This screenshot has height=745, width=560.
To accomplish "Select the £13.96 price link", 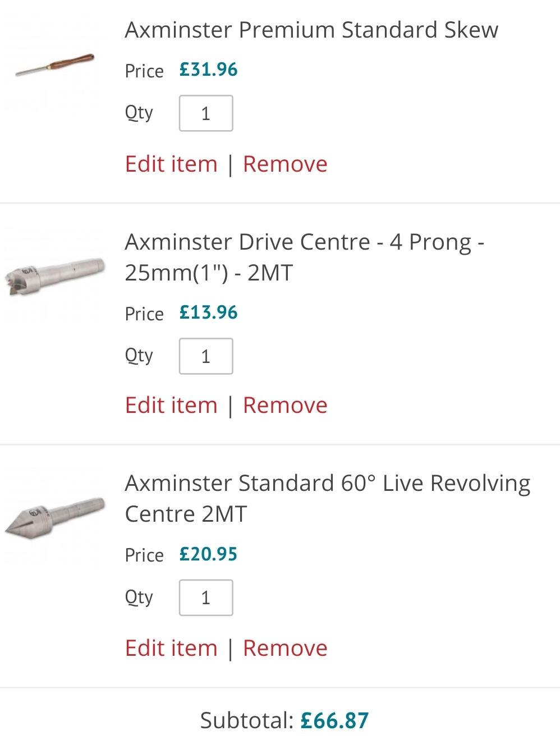I will click(x=208, y=313).
